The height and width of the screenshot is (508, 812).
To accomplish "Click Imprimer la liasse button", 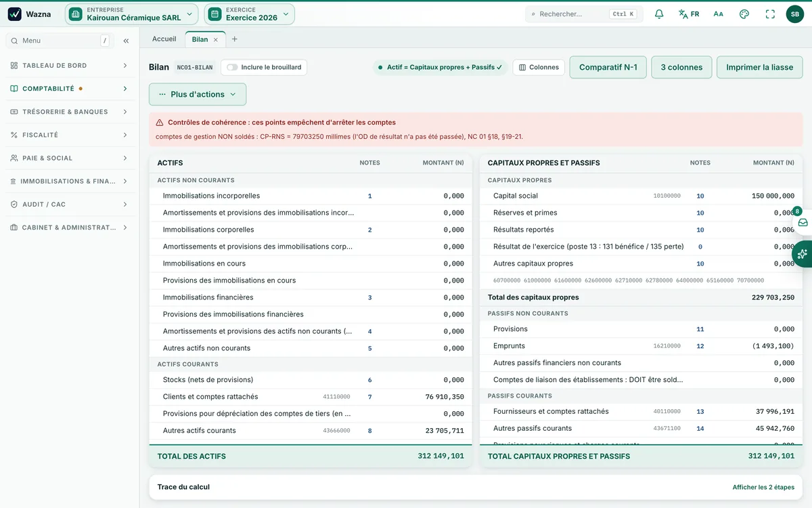I will (760, 68).
